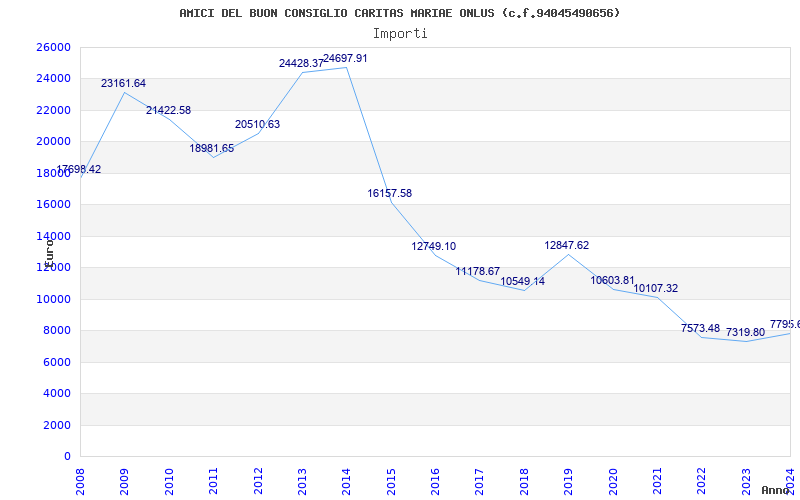Select data label 10107.32

656,288
